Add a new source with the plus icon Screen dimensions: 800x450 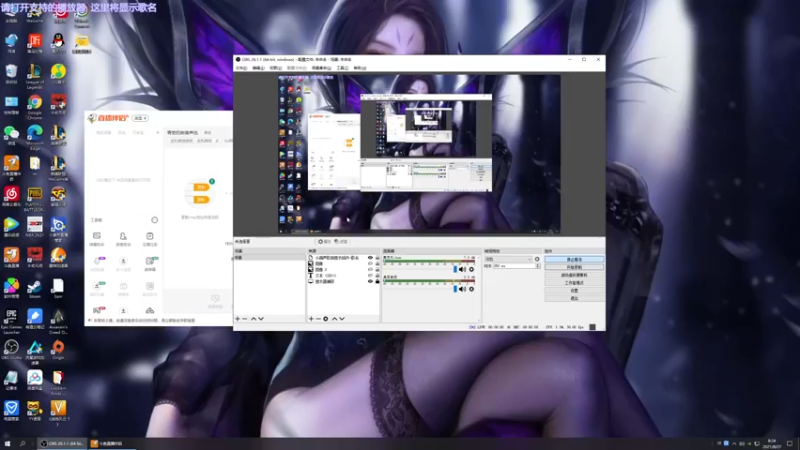[311, 319]
